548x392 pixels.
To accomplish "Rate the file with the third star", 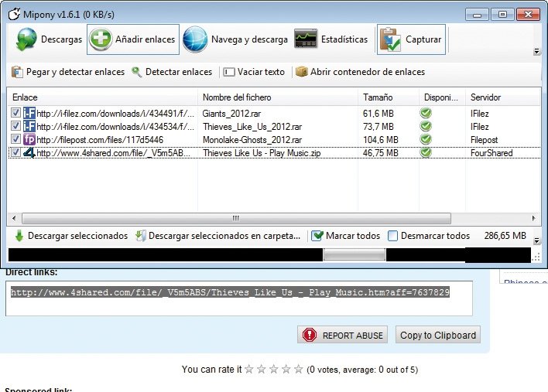I will (x=274, y=369).
